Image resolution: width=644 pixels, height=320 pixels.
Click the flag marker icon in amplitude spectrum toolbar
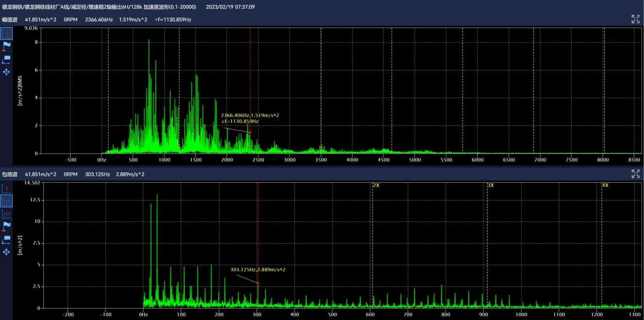(6, 46)
